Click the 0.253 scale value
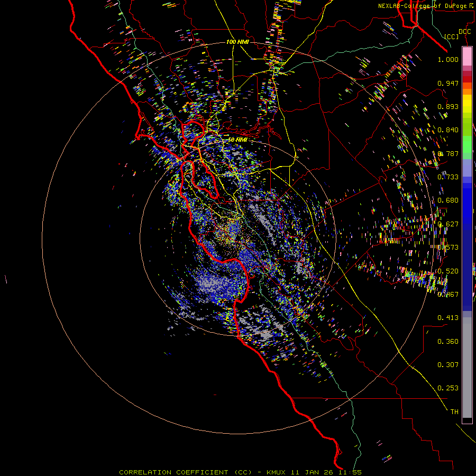Screen dimensions: 476x476 (x=448, y=388)
